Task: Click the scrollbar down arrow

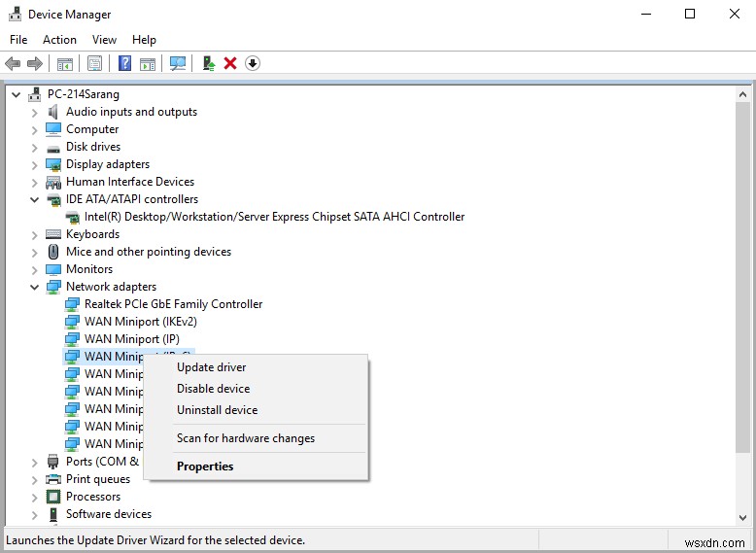Action: click(742, 518)
